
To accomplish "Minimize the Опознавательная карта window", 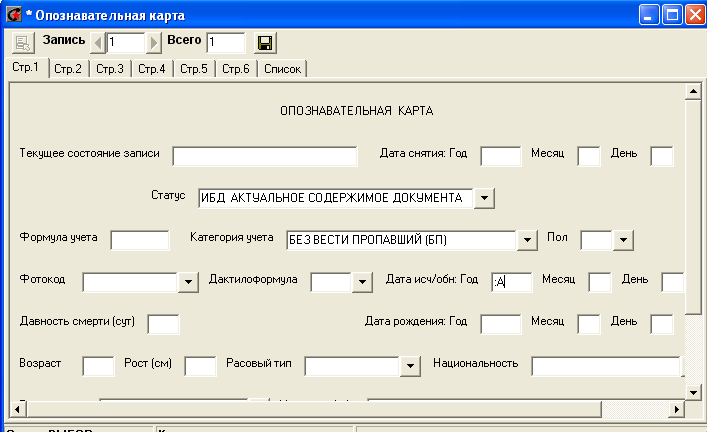I will (649, 15).
